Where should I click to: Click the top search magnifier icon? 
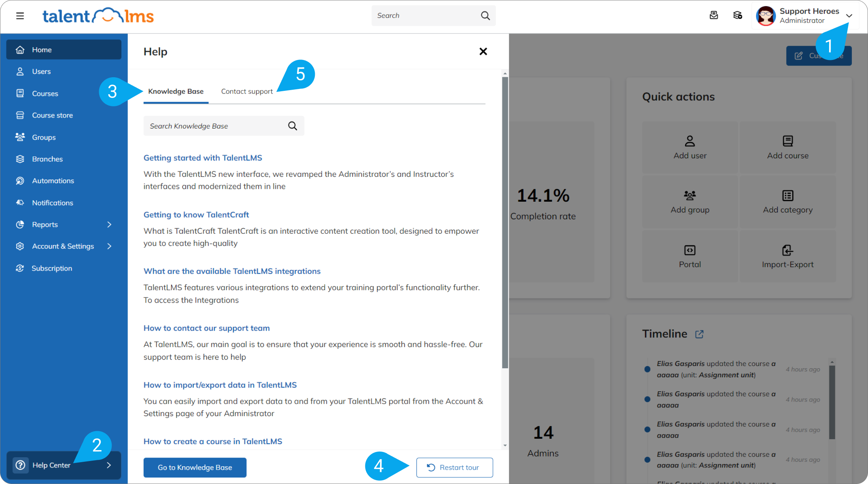pos(485,15)
